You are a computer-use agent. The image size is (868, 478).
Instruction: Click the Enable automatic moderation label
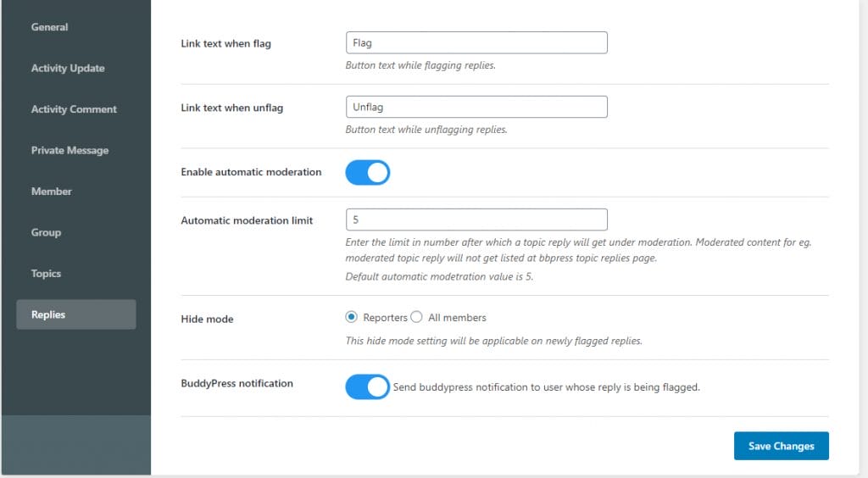pos(251,172)
